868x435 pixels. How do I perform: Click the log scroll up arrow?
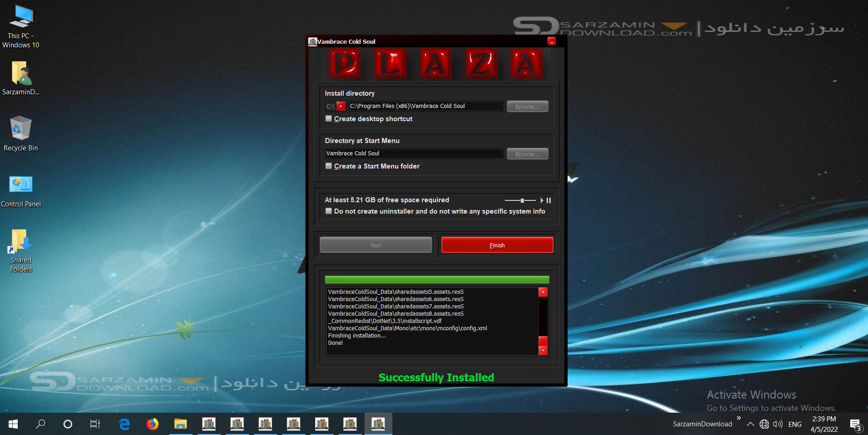pyautogui.click(x=543, y=292)
